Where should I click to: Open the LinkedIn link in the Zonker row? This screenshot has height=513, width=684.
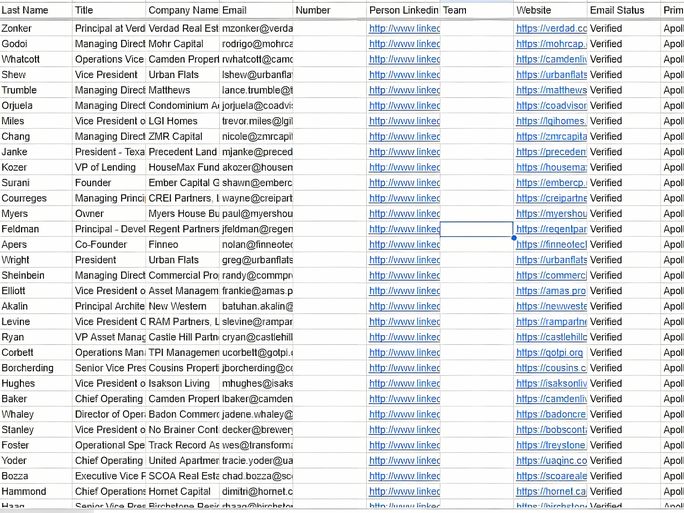tap(404, 28)
